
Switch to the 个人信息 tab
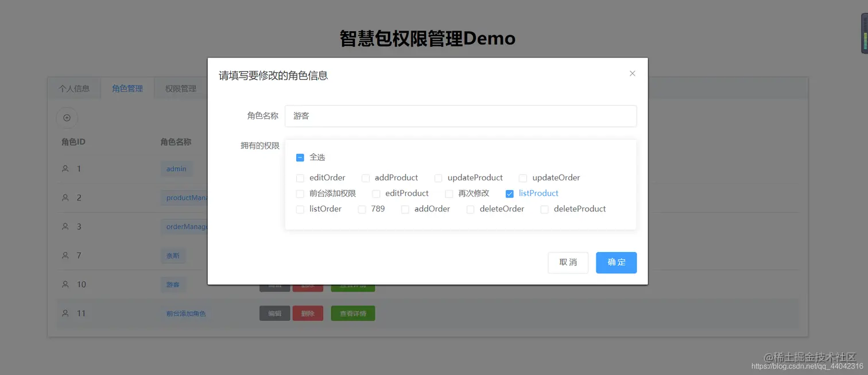[x=74, y=88]
